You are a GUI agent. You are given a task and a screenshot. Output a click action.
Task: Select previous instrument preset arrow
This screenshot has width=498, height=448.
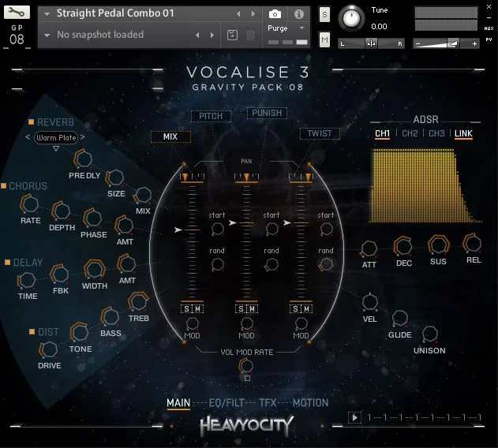click(238, 13)
